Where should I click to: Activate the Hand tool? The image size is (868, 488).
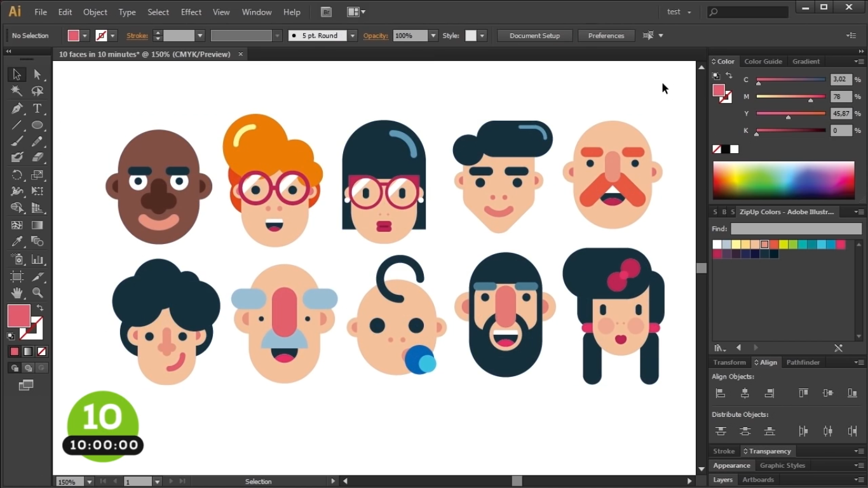click(17, 293)
